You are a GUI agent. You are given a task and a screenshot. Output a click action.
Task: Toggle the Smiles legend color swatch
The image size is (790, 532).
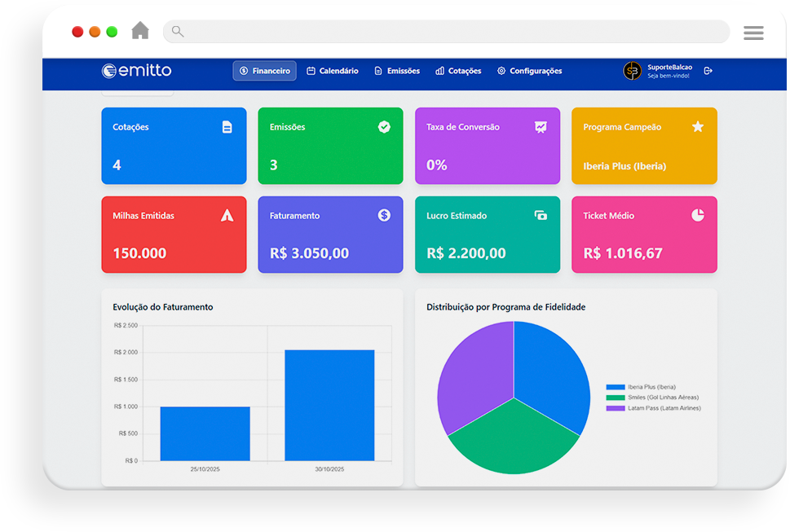[615, 398]
